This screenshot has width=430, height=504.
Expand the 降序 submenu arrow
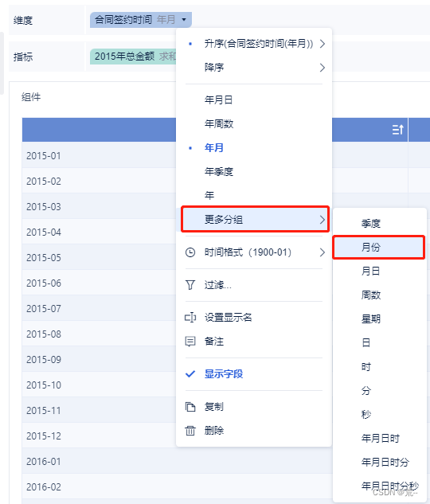(x=322, y=68)
